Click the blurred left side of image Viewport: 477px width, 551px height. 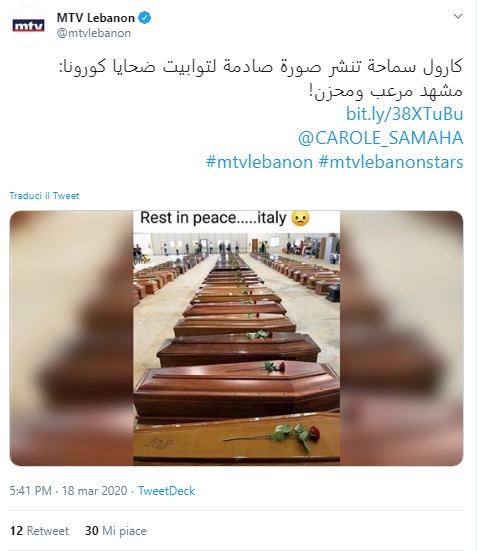(71, 338)
